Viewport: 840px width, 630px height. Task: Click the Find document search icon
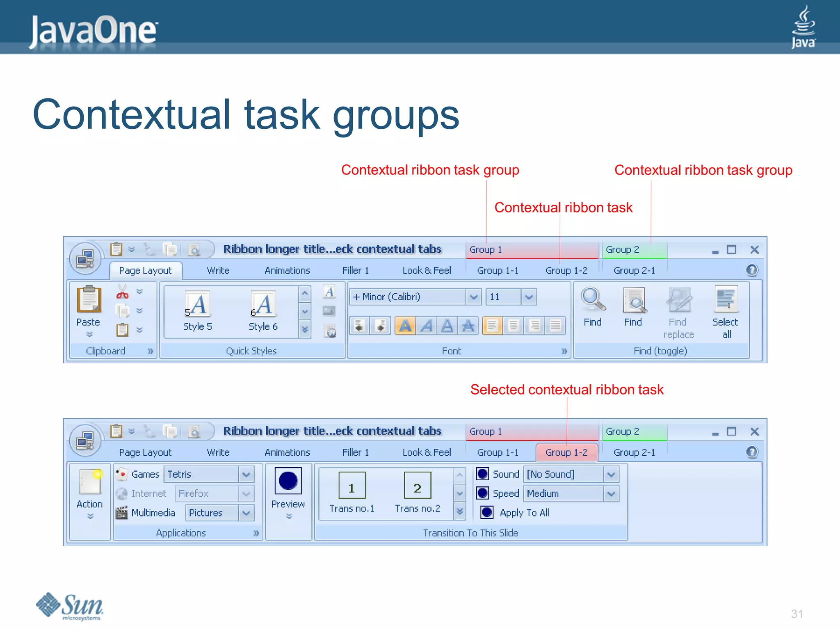click(634, 299)
